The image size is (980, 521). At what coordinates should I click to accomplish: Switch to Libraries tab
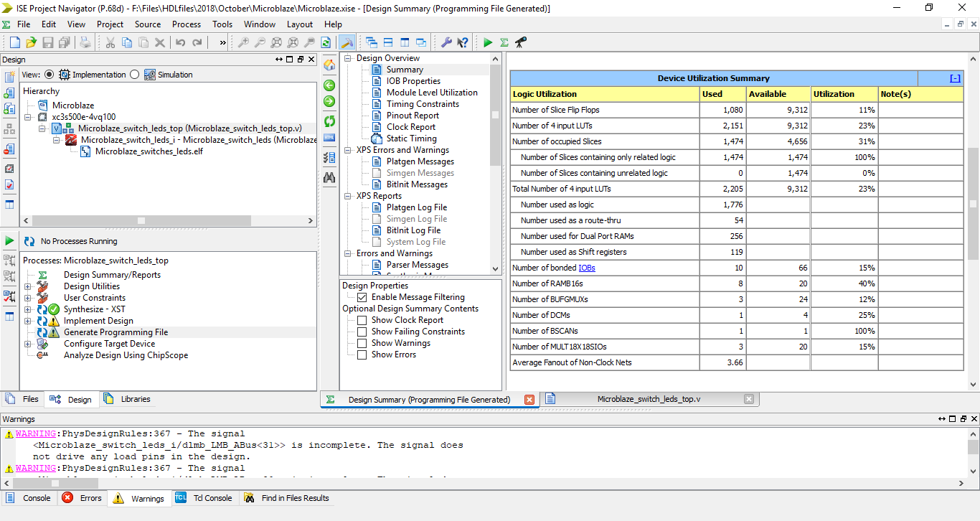127,399
